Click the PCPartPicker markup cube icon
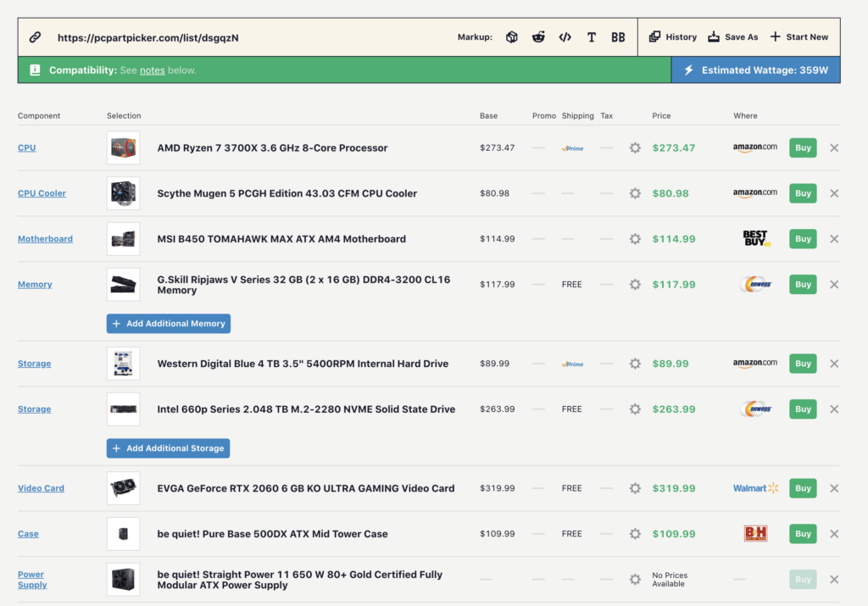The width and height of the screenshot is (868, 606). (512, 37)
